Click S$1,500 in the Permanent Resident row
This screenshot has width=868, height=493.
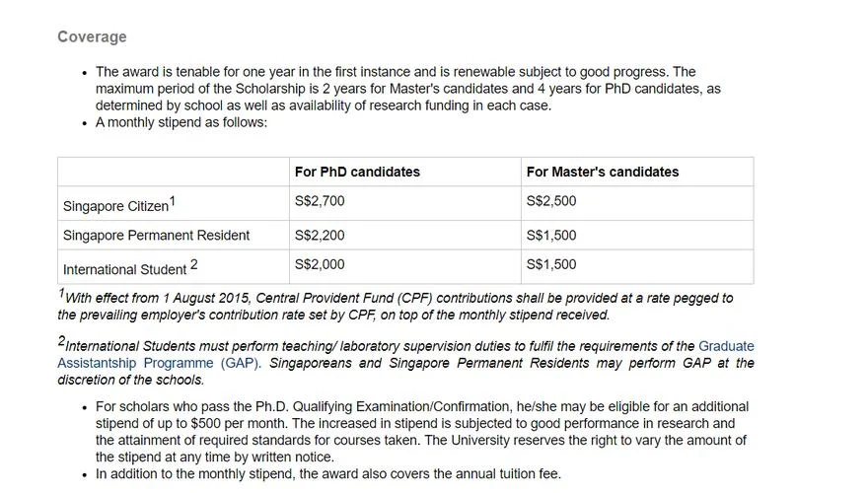tap(551, 235)
